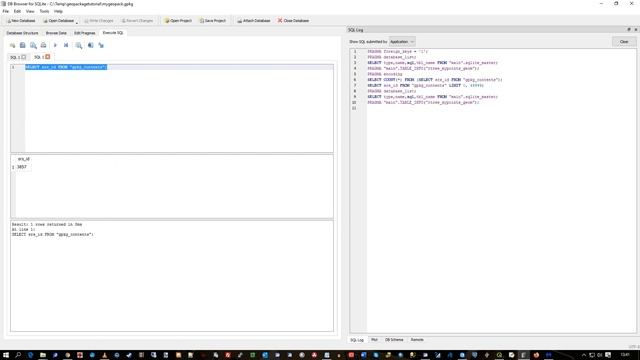Click SQL Log line PRAGMA foreign_keys
The width and height of the screenshot is (640, 360).
pos(398,51)
